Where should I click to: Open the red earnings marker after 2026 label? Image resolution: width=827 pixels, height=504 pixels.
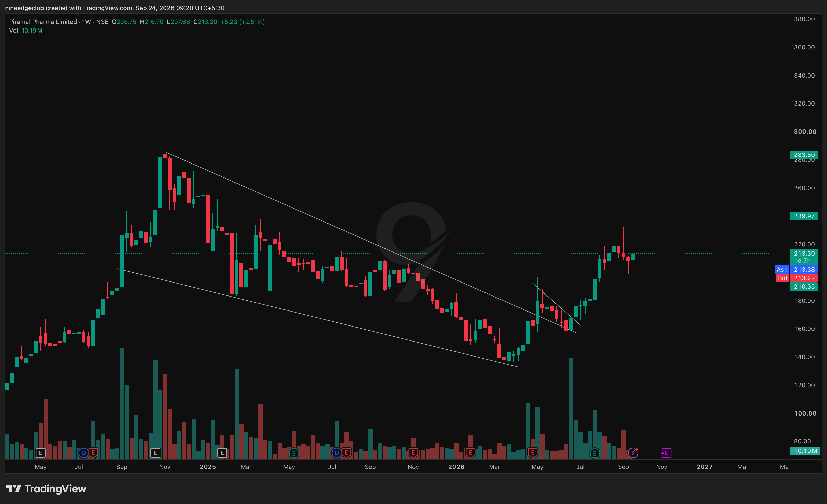tap(470, 453)
